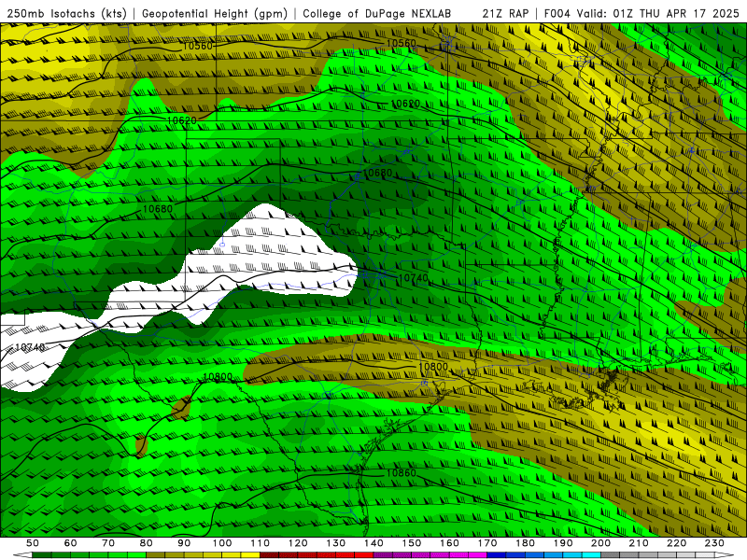
Task: Click the 10740 contour label inside the white area
Action: point(30,347)
